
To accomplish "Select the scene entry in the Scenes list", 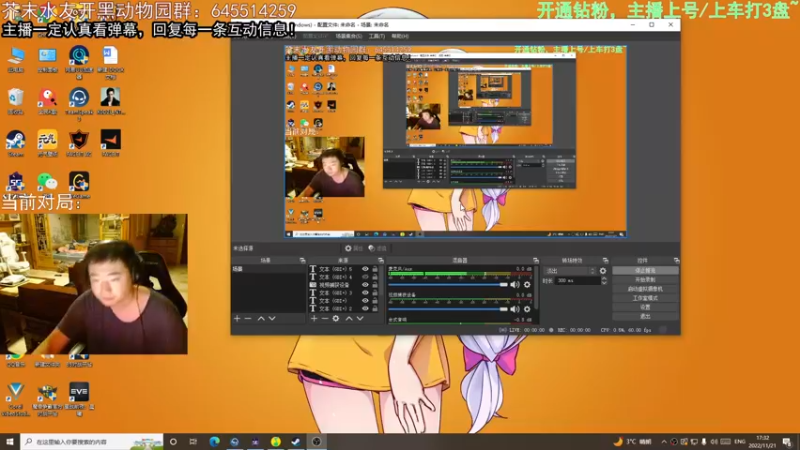I will pyautogui.click(x=268, y=269).
